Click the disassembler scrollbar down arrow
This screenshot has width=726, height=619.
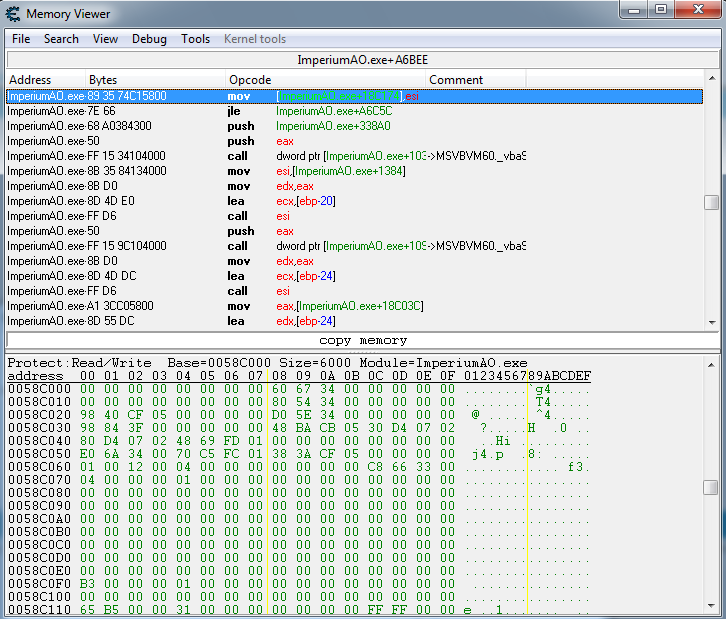click(711, 322)
